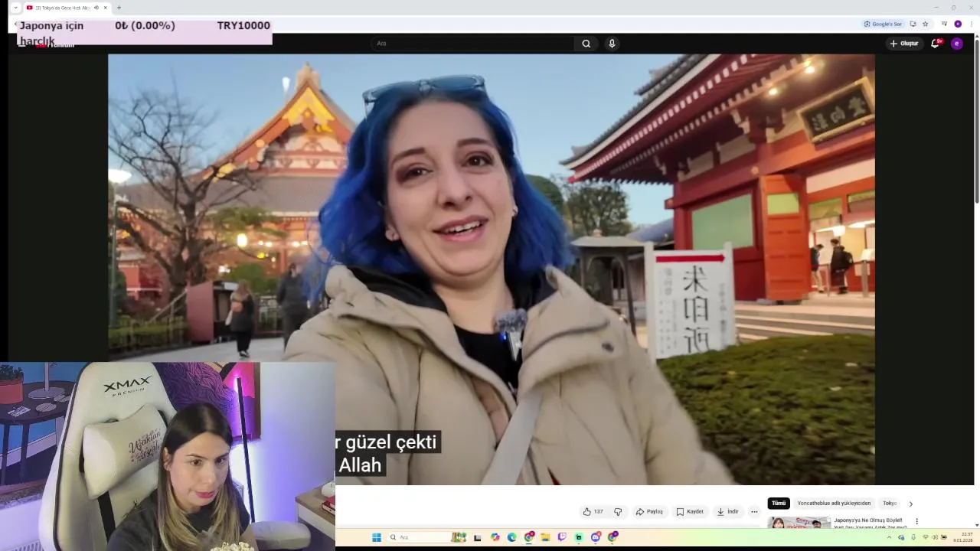
Task: Open options menu for Japonya'ya Ne Olmuş video
Action: coord(916,521)
